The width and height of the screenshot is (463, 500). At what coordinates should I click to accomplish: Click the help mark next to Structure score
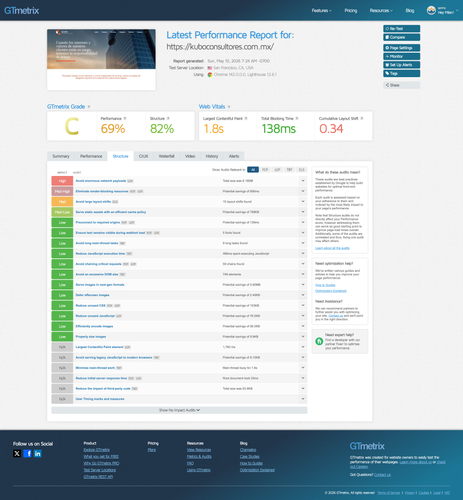point(168,118)
